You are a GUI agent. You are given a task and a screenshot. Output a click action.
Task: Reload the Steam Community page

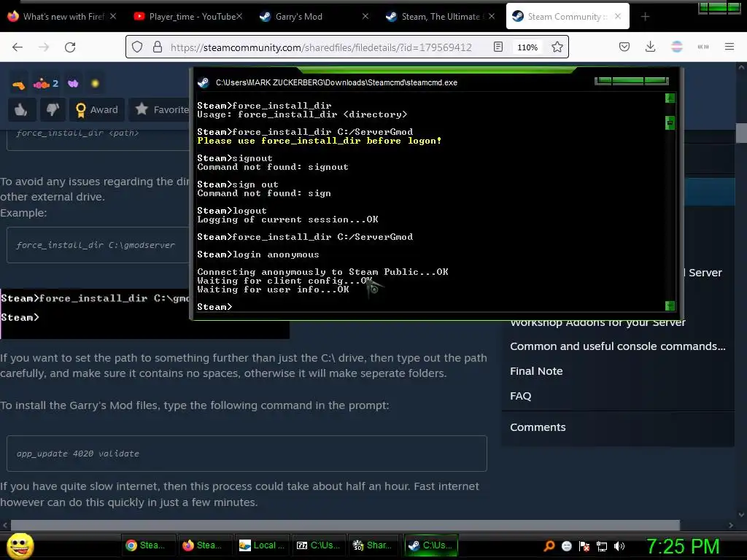coord(70,47)
